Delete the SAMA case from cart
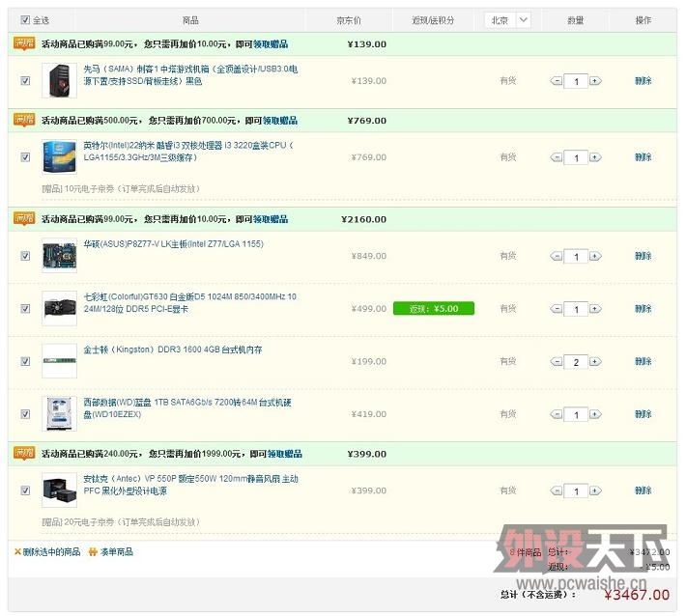Screen dimensions: 687x616 (644, 80)
